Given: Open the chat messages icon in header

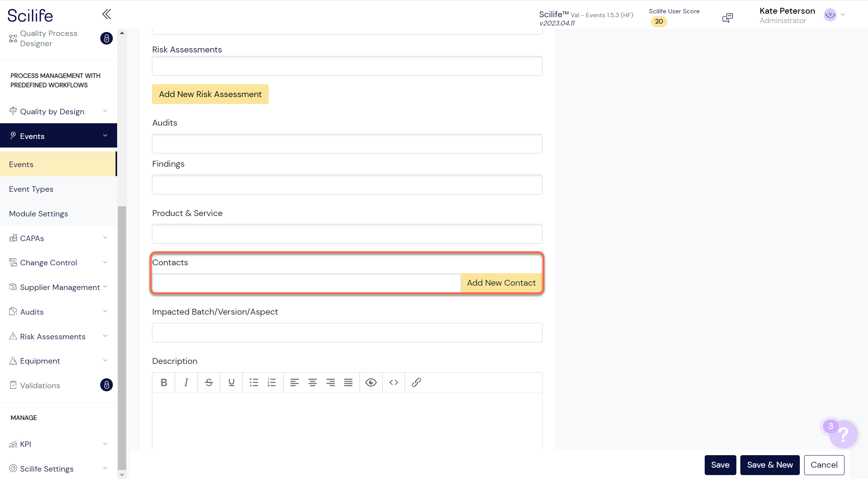Looking at the screenshot, I should click(x=727, y=18).
